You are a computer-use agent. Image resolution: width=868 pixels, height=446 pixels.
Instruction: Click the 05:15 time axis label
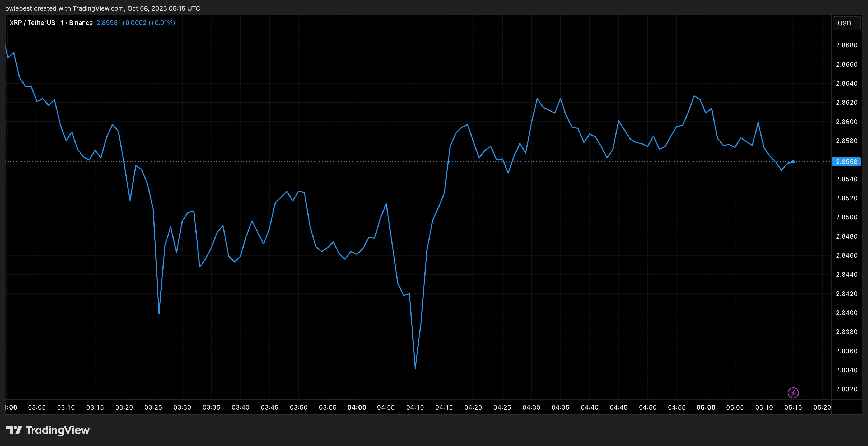(793, 407)
